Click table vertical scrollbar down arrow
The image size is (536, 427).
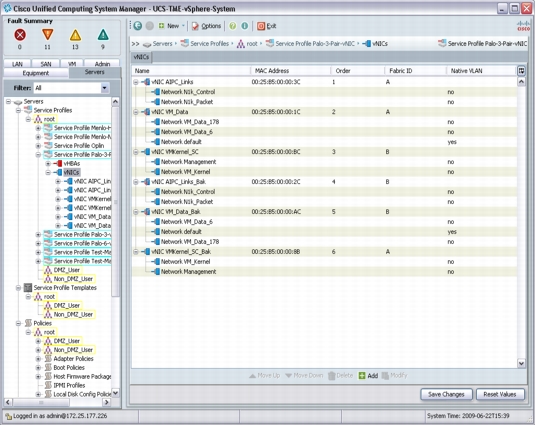click(x=521, y=363)
